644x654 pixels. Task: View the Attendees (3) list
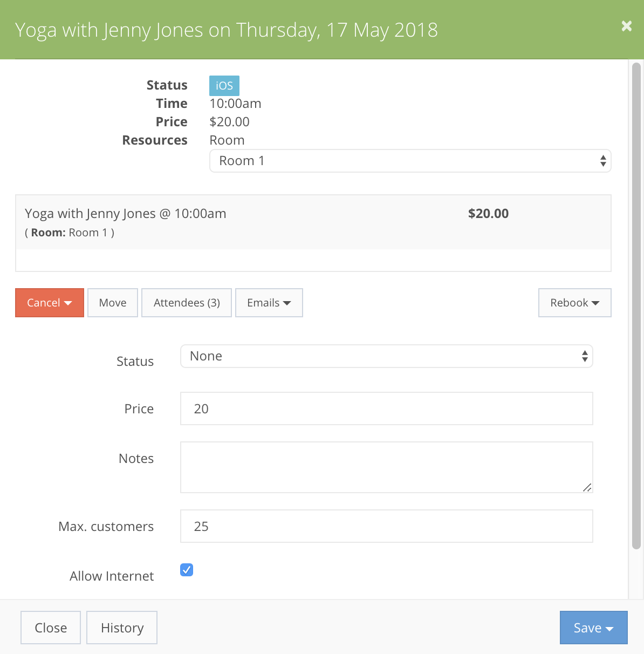point(186,303)
